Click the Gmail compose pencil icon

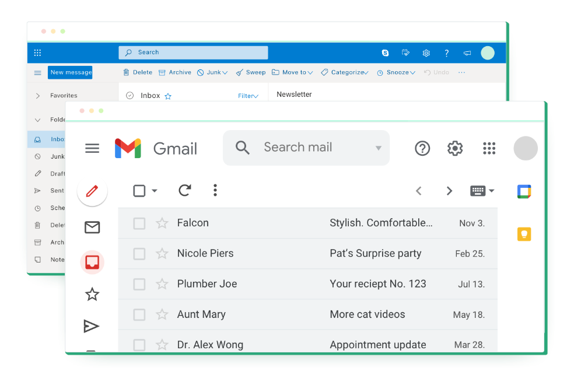pos(92,191)
